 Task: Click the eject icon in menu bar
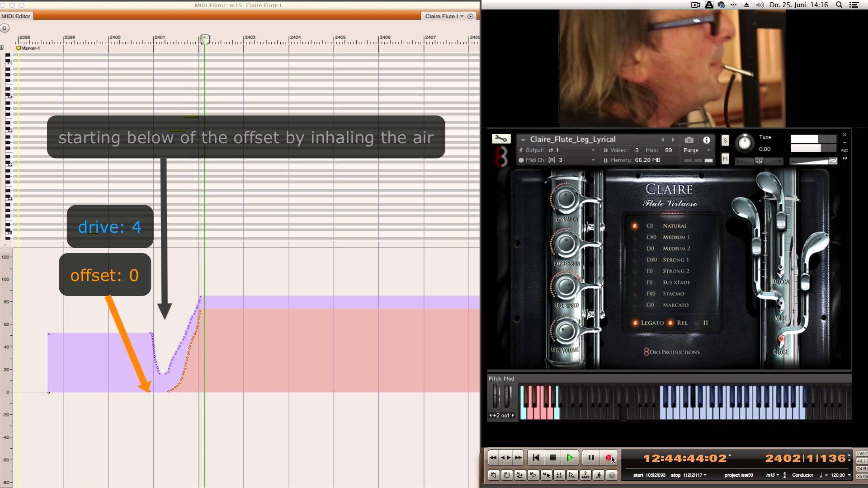pyautogui.click(x=746, y=5)
